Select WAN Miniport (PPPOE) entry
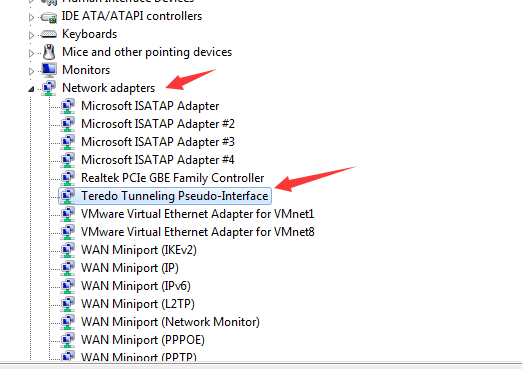 tap(143, 340)
